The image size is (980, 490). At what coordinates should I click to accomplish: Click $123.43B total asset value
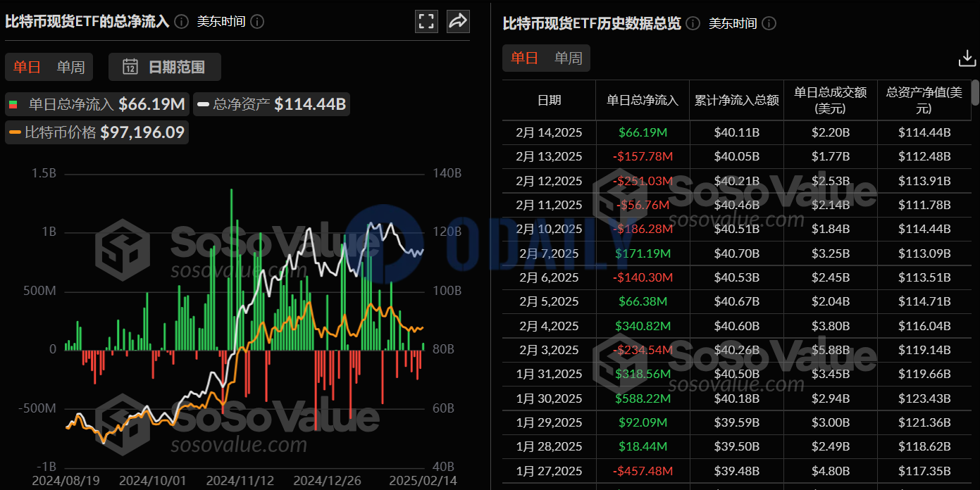[x=924, y=398]
